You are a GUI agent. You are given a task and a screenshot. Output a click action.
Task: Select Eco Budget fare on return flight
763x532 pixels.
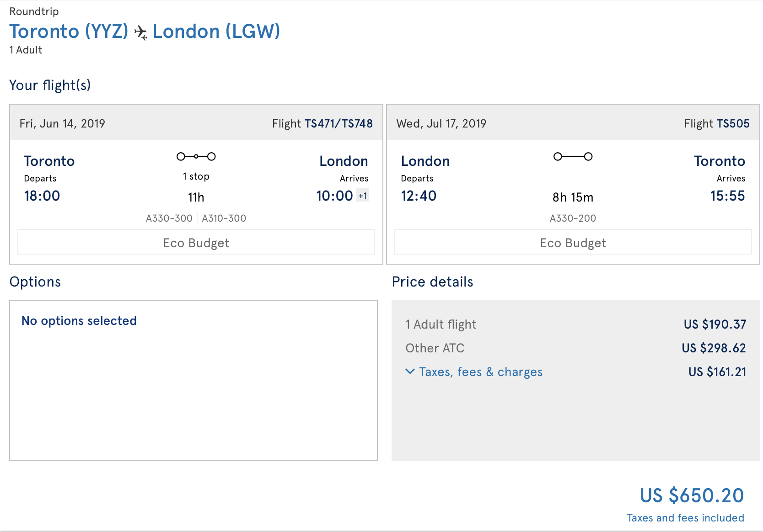[573, 242]
